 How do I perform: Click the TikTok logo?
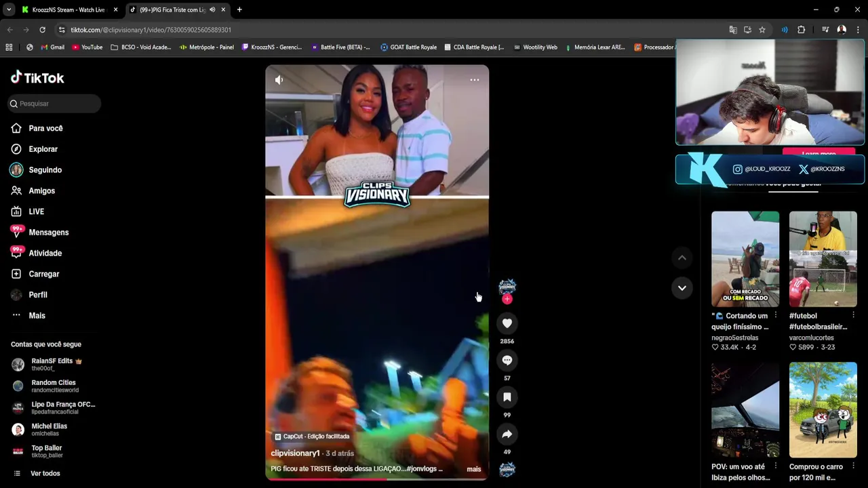coord(37,77)
